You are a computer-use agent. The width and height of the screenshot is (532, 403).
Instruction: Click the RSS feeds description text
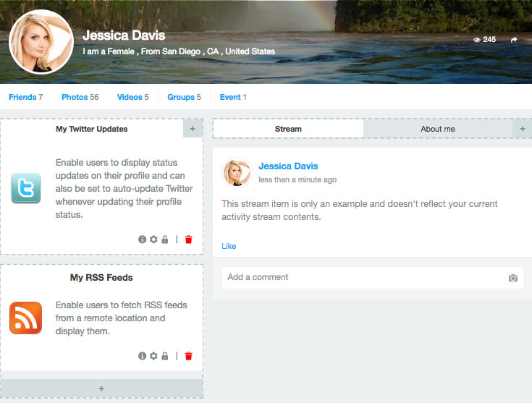(x=122, y=318)
